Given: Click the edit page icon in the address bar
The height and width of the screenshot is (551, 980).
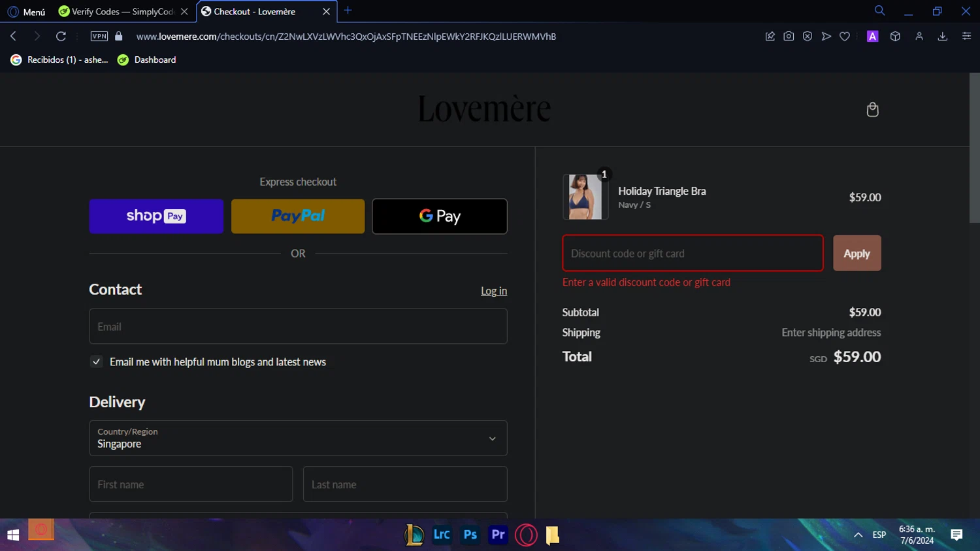Looking at the screenshot, I should [770, 36].
